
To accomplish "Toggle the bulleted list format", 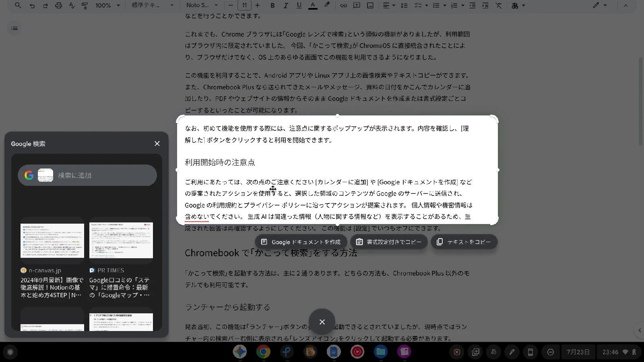I will (436, 5).
